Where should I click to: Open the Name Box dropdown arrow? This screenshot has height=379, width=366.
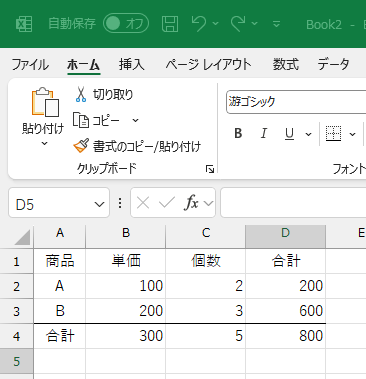click(x=99, y=204)
